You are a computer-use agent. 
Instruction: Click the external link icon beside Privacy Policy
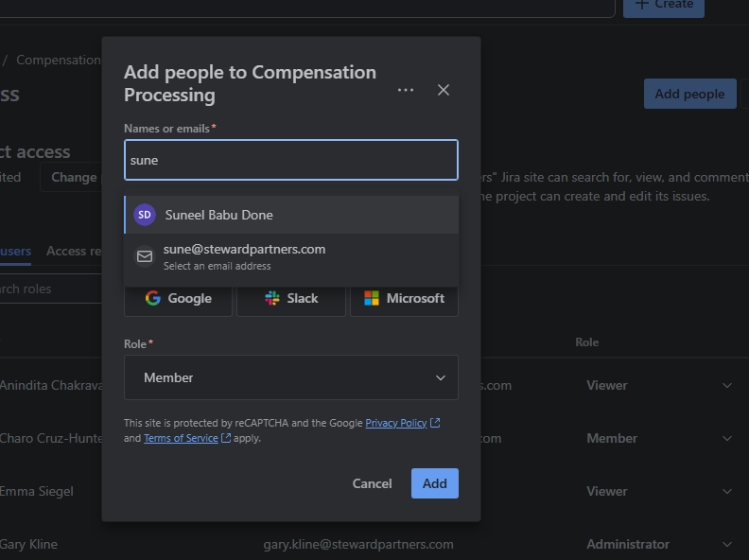point(435,423)
